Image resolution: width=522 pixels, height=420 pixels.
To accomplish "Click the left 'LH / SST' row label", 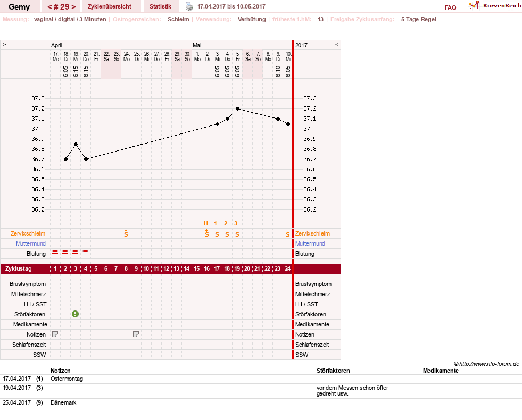I will 35,304.
